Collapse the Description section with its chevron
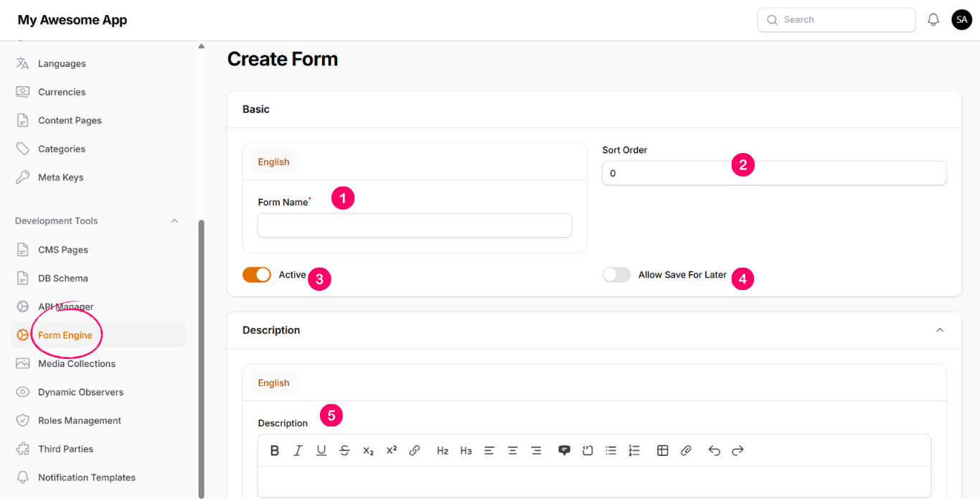This screenshot has height=499, width=980. tap(940, 330)
